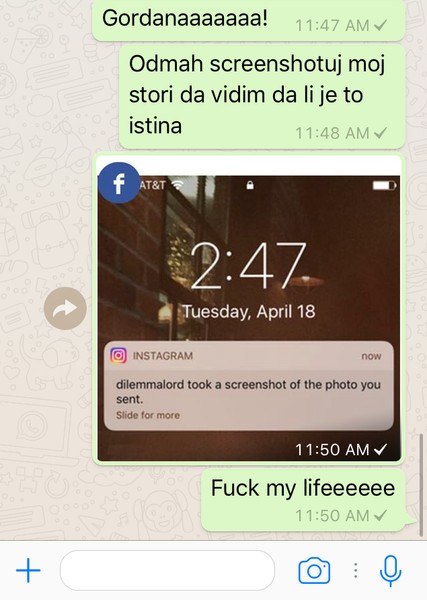Tap the vertical dots divider near microphone
427x600 pixels.
[355, 570]
